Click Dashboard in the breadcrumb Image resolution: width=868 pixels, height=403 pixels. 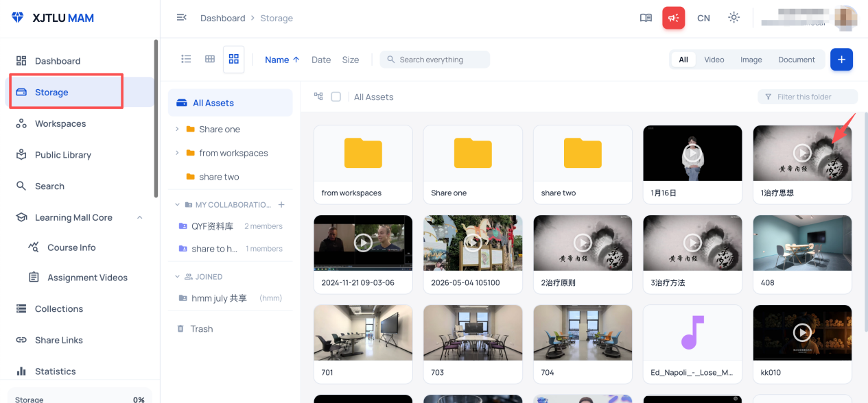(x=222, y=19)
